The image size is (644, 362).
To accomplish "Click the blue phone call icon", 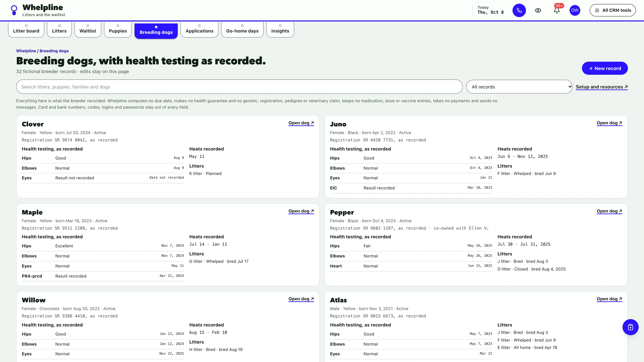I will click(x=519, y=10).
